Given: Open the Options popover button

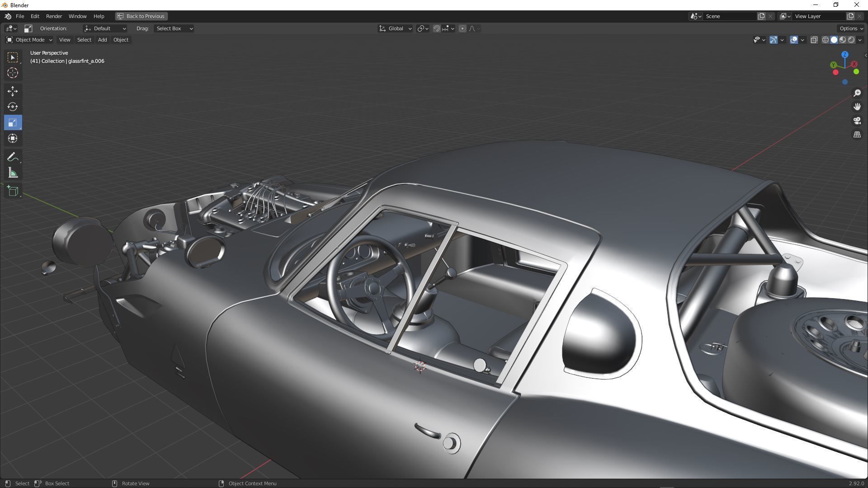Looking at the screenshot, I should pyautogui.click(x=851, y=28).
